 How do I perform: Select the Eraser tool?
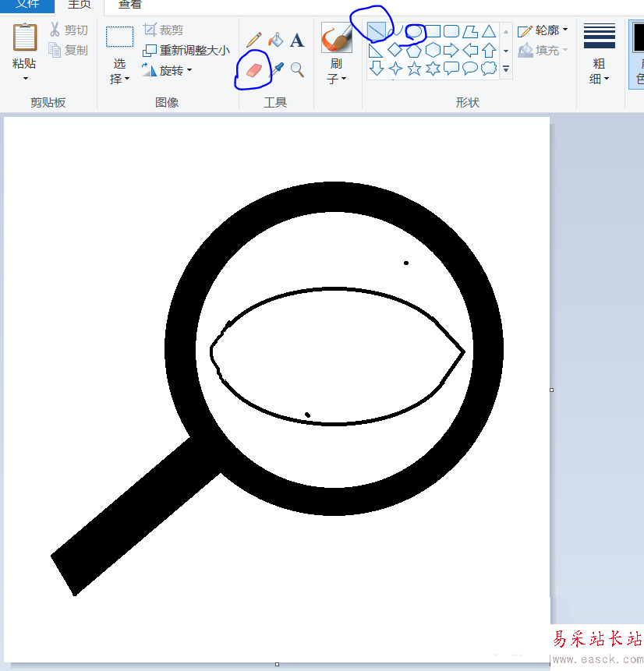tap(254, 70)
